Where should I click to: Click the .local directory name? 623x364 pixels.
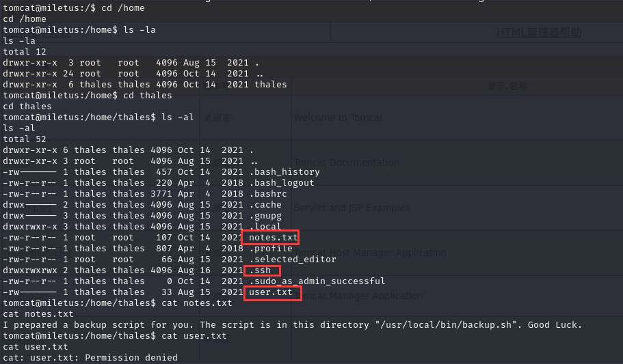(x=265, y=227)
